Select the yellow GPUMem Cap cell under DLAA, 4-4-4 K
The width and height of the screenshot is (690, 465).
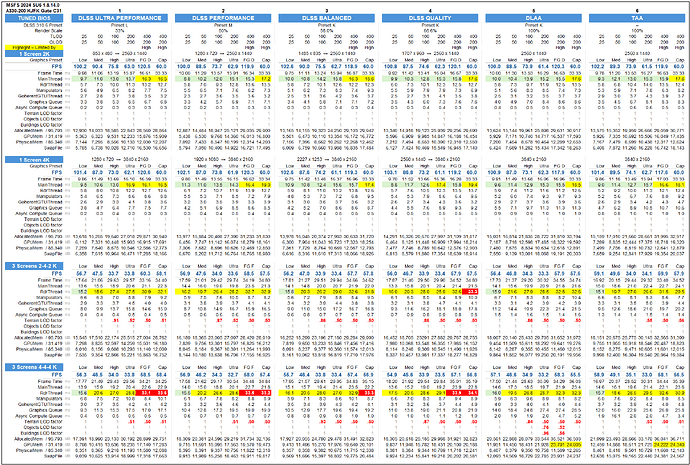pyautogui.click(x=574, y=445)
